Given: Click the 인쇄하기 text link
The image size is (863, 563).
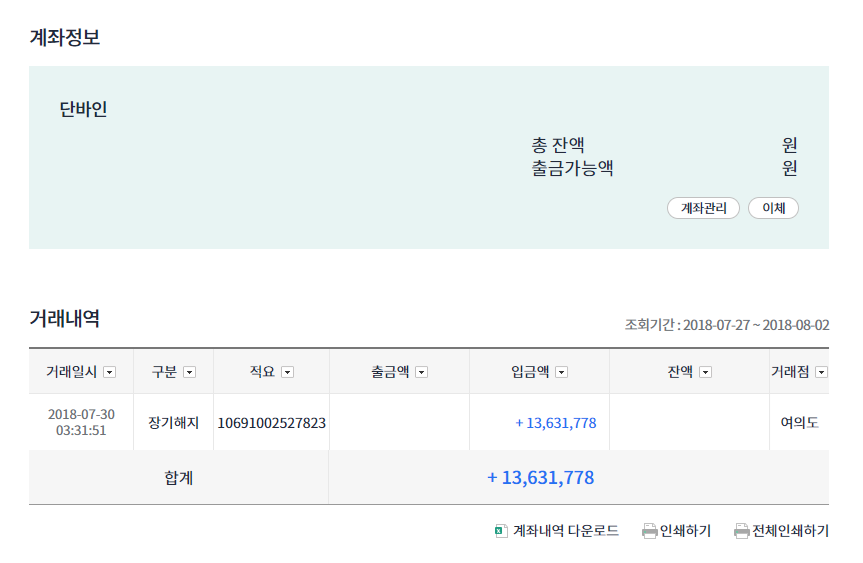Looking at the screenshot, I should 685,531.
